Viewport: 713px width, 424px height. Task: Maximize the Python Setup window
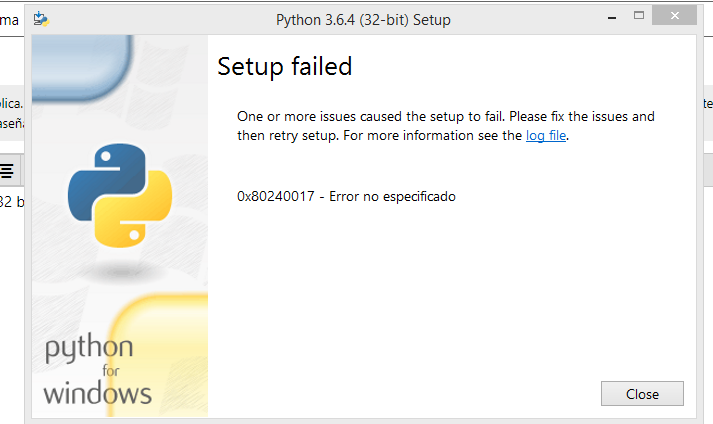tap(639, 15)
